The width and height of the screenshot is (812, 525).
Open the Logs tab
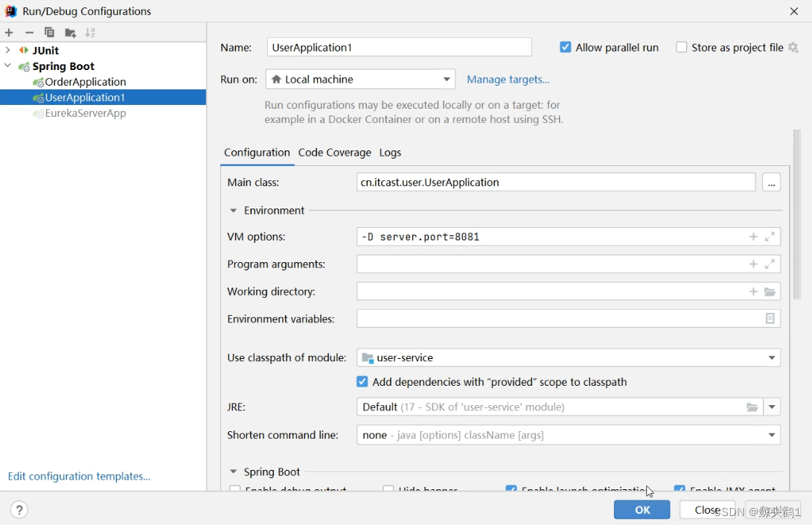[x=390, y=153]
